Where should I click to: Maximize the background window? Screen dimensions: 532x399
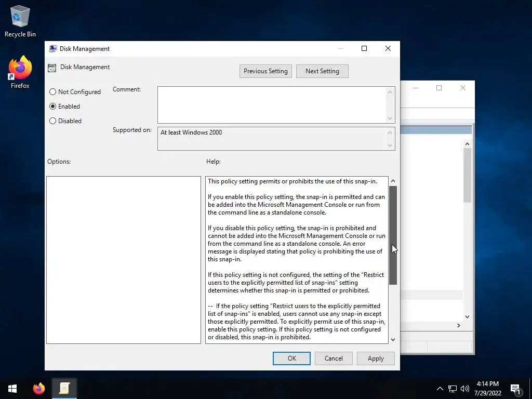(x=438, y=88)
